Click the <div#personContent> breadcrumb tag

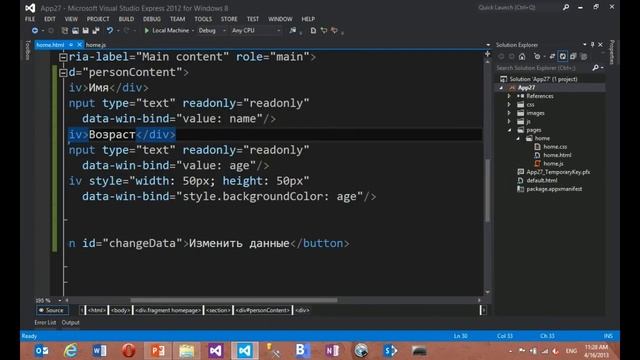[262, 310]
